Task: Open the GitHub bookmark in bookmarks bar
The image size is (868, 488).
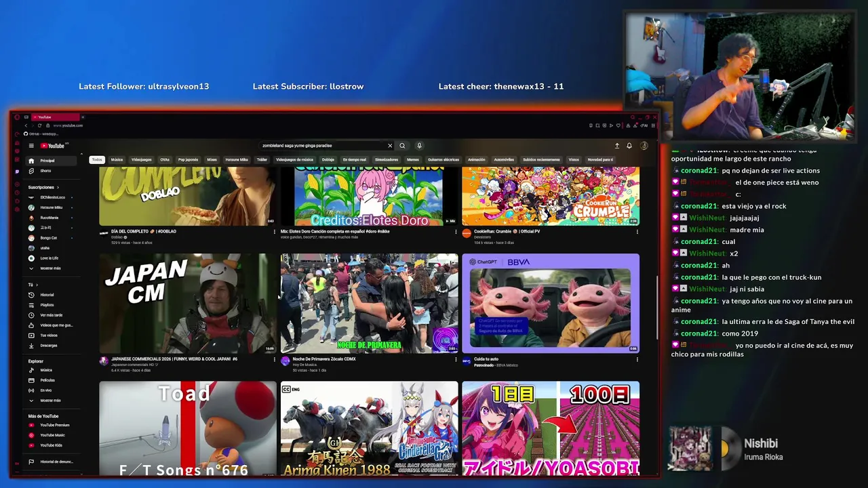Action: pyautogui.click(x=41, y=134)
